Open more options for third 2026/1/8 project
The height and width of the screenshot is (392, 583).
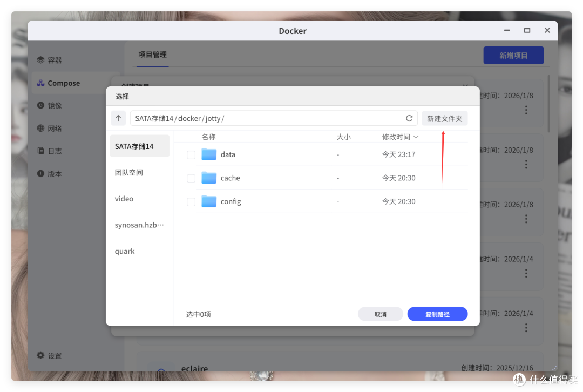526,219
